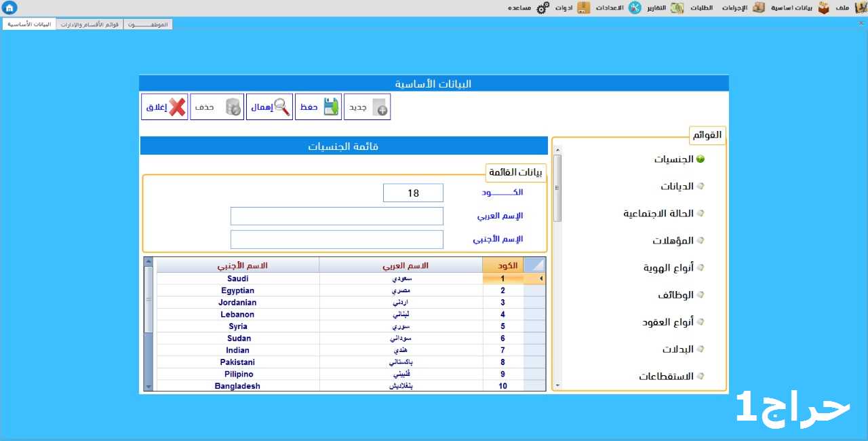Select الوظائف list option
The height and width of the screenshot is (441, 868).
(x=682, y=295)
